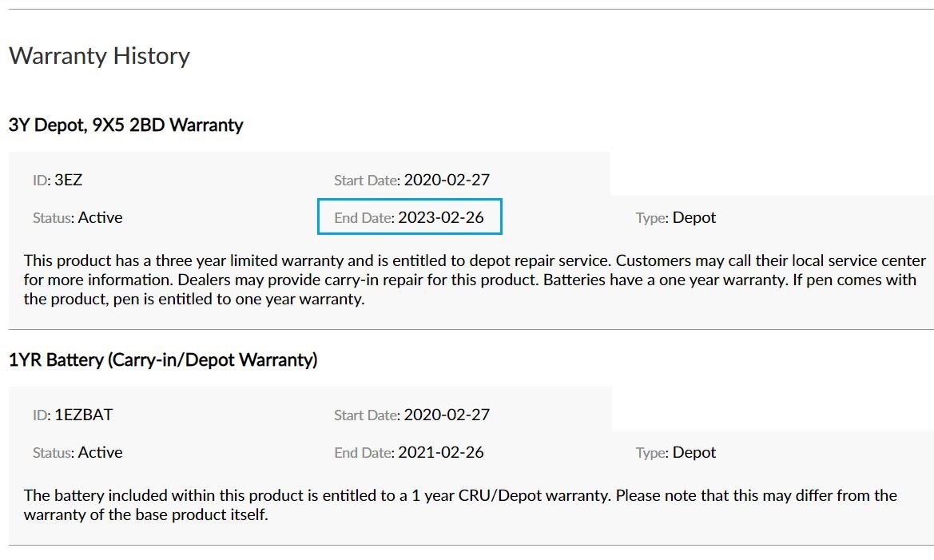Click the Status Active field of 1EZBAT warranty

click(78, 452)
